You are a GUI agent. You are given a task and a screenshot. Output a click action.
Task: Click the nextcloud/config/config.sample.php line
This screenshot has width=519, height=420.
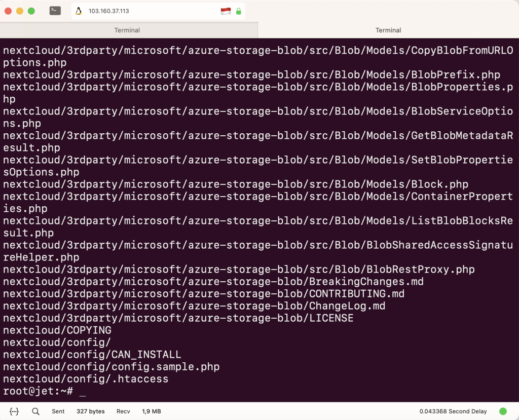[x=111, y=367]
